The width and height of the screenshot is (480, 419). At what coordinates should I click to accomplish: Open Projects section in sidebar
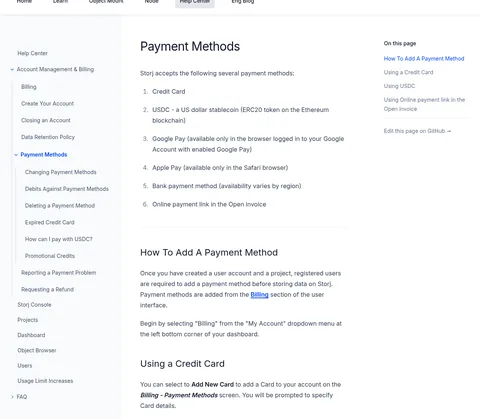[x=28, y=320]
